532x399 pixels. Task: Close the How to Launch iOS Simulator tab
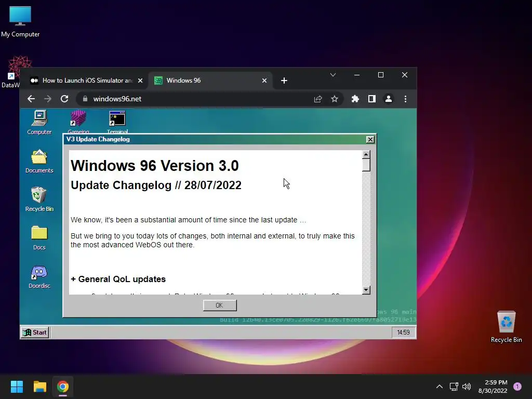pos(140,81)
